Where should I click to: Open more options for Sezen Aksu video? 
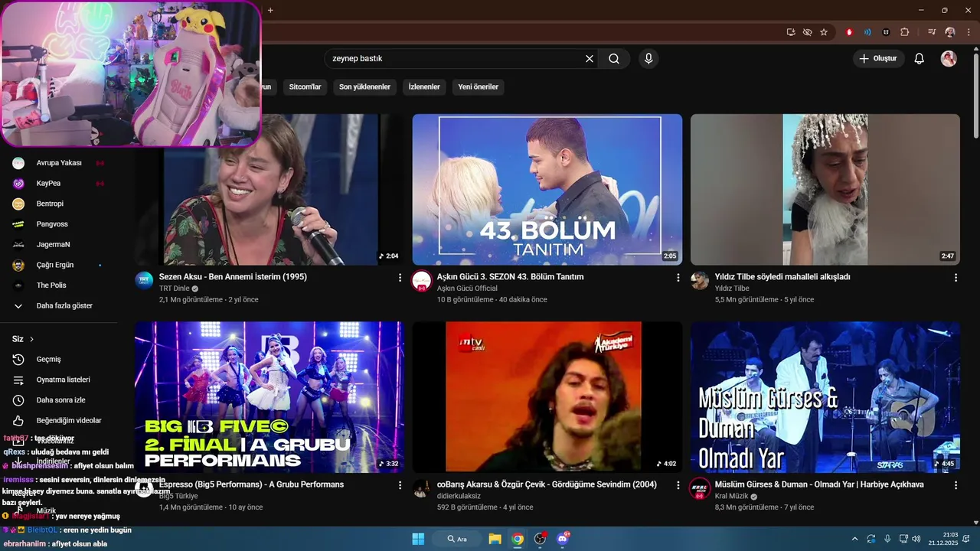pyautogui.click(x=400, y=278)
